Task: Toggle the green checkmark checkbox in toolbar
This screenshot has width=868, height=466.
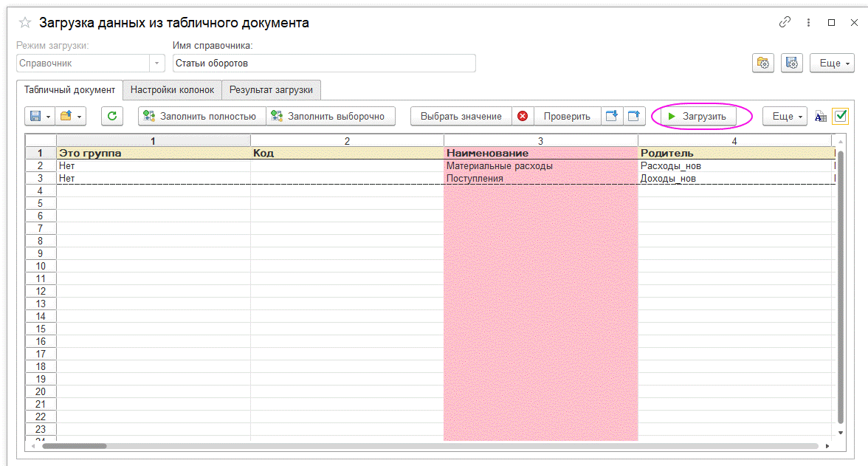Action: click(840, 117)
